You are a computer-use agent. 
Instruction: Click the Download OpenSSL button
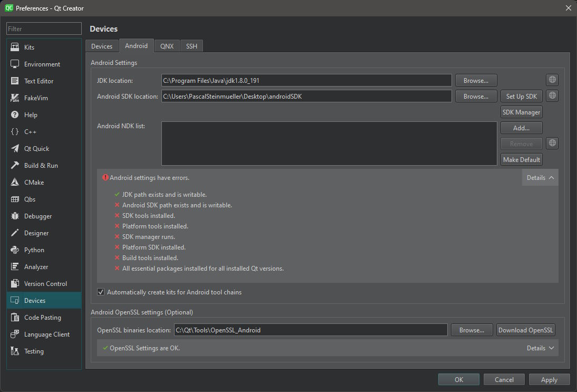(x=525, y=330)
